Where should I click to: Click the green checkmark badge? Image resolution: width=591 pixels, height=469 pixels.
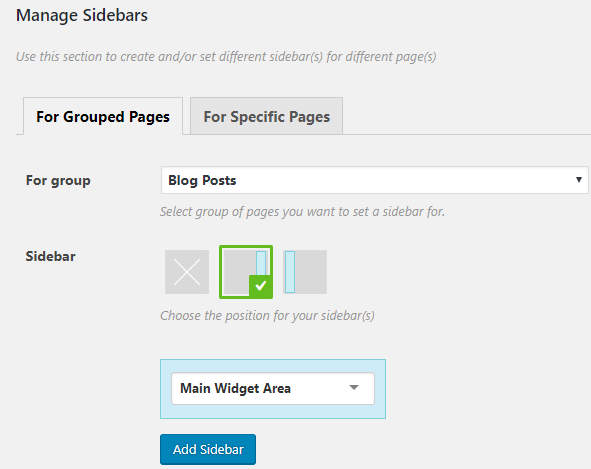click(x=260, y=287)
